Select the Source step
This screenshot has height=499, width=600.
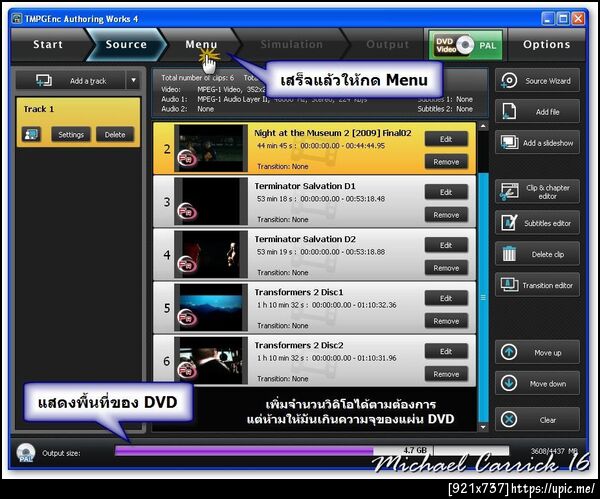coord(126,44)
